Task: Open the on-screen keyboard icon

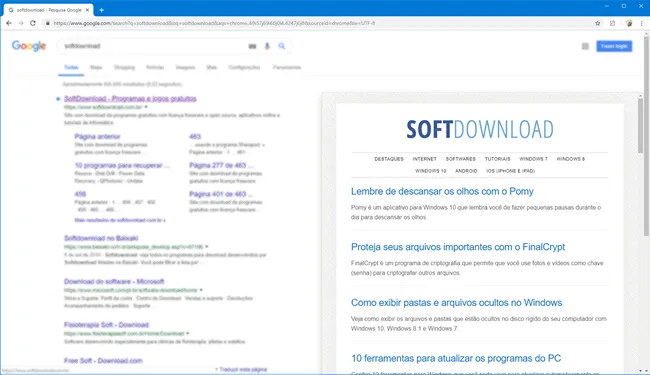Action: click(x=252, y=46)
